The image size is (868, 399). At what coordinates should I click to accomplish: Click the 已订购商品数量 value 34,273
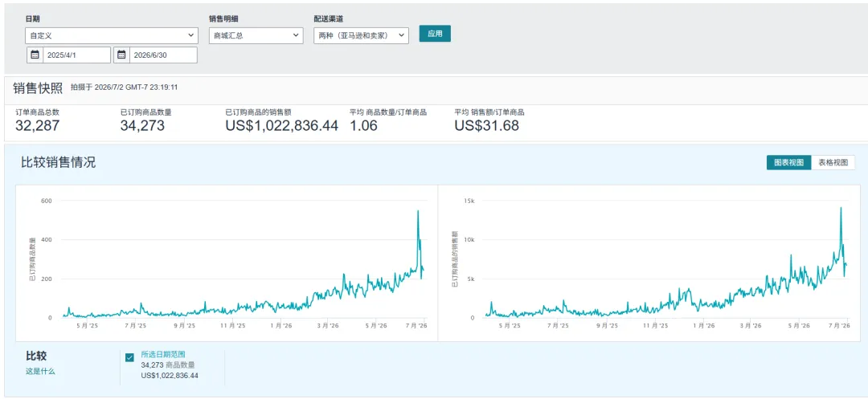tap(142, 125)
